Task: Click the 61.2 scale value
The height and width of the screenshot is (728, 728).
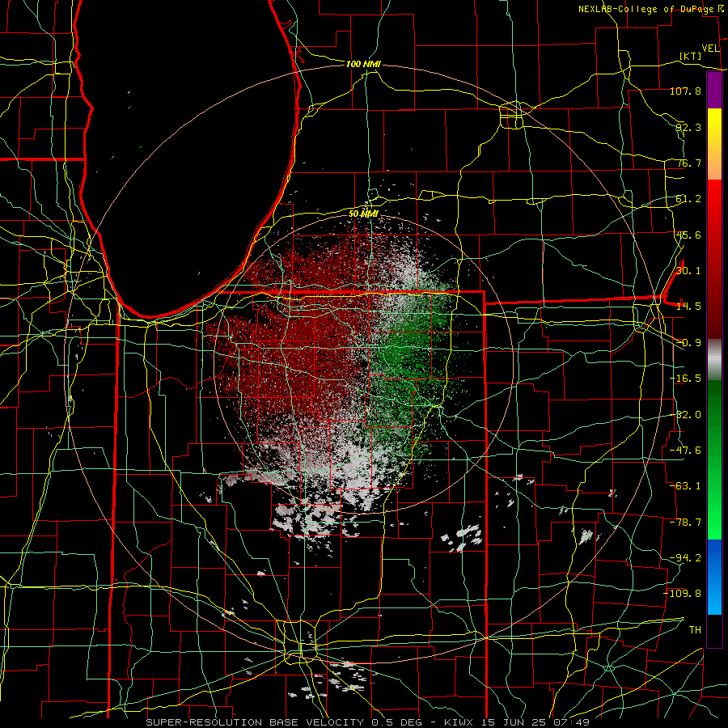Action: point(688,199)
